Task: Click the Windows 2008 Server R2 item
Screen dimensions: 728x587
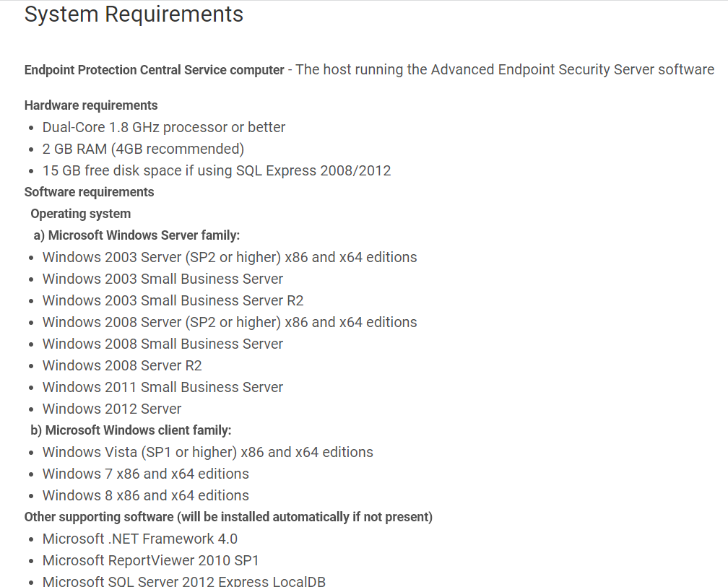Action: [122, 365]
